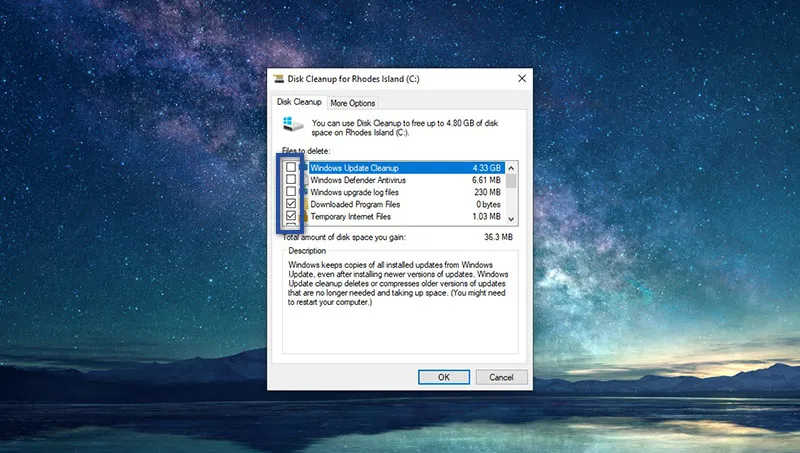
Task: Click the 0 bytes size value
Action: 488,205
